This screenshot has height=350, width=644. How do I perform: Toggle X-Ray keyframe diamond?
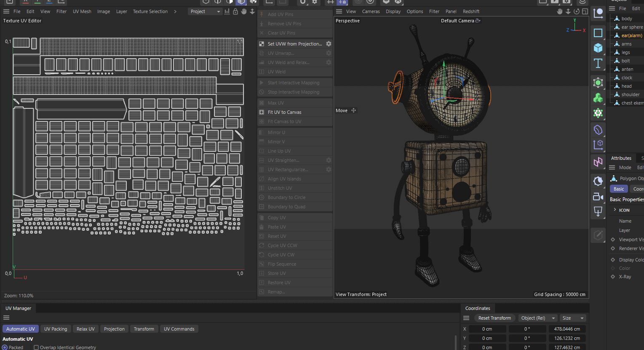613,277
